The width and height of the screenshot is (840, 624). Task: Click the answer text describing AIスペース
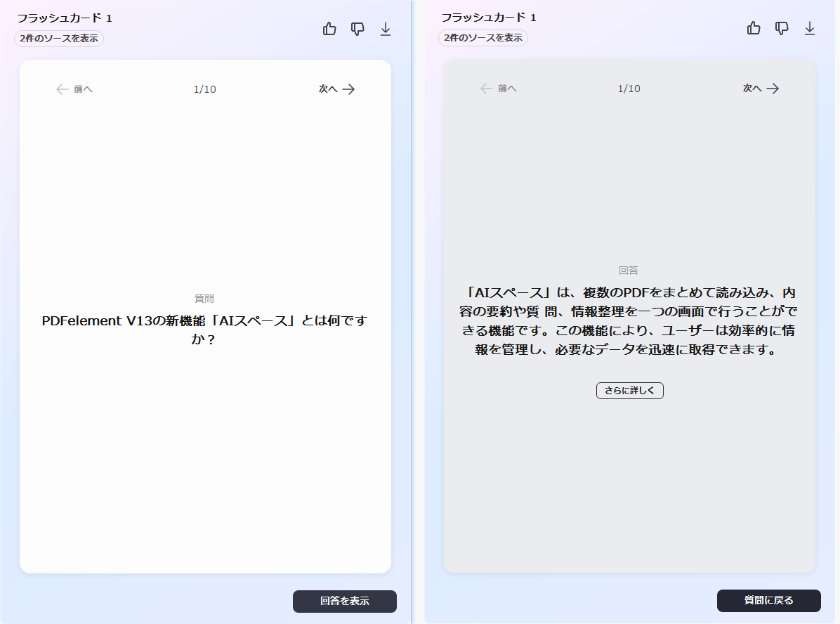629,321
